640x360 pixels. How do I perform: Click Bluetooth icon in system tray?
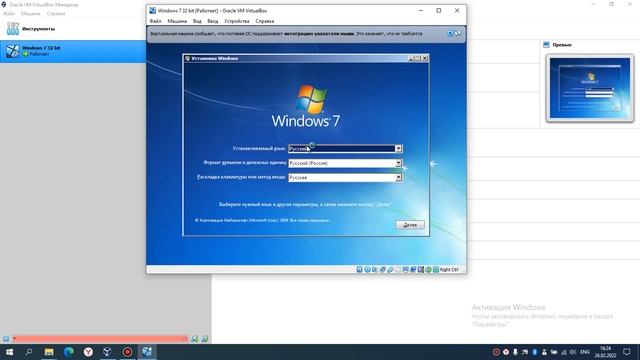coord(535,352)
